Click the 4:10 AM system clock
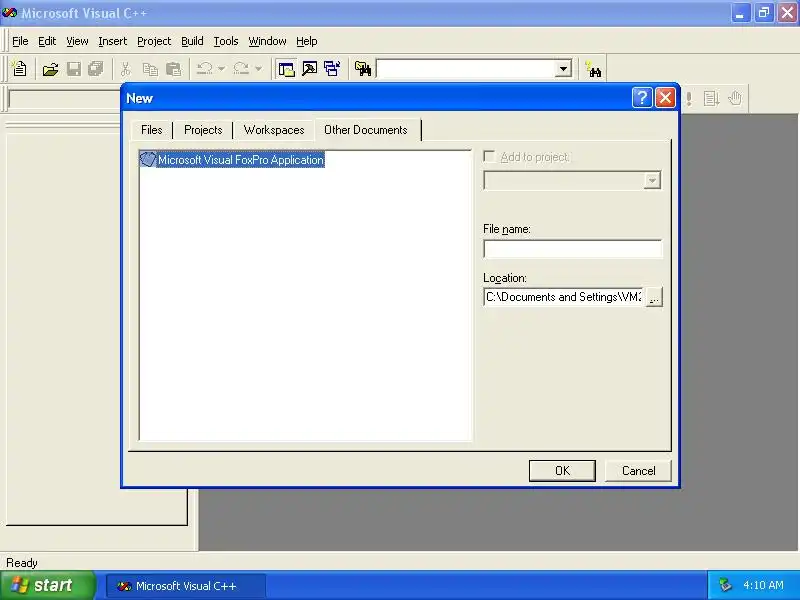Screen dimensions: 800x600 coord(763,585)
